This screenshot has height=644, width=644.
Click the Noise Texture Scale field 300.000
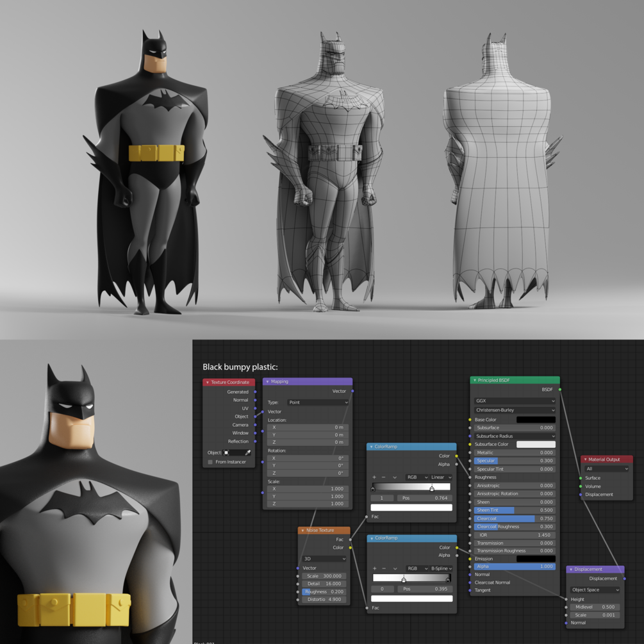click(324, 576)
